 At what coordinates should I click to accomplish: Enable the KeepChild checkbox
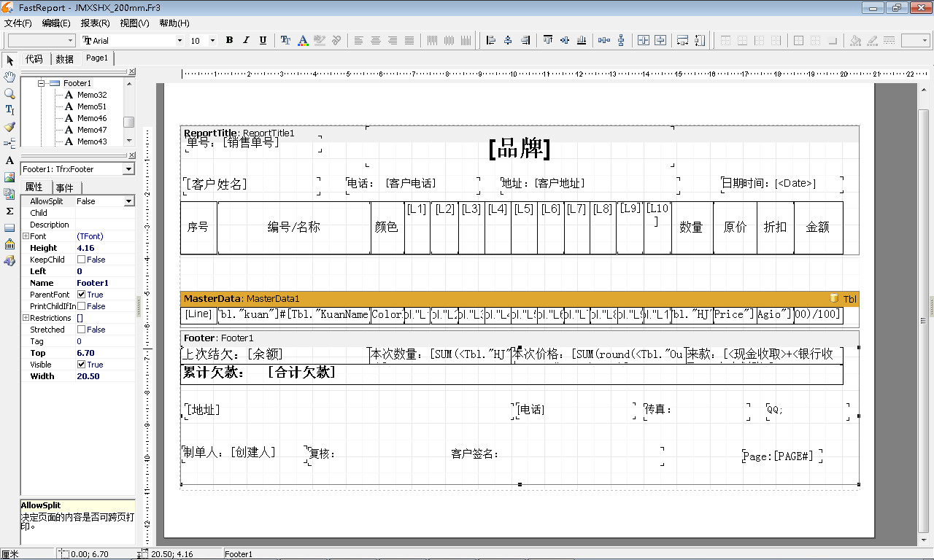click(81, 260)
